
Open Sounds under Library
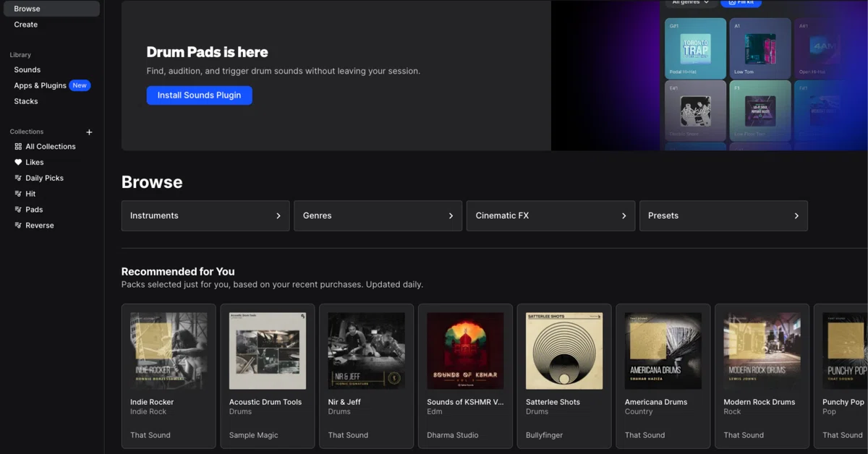click(27, 70)
